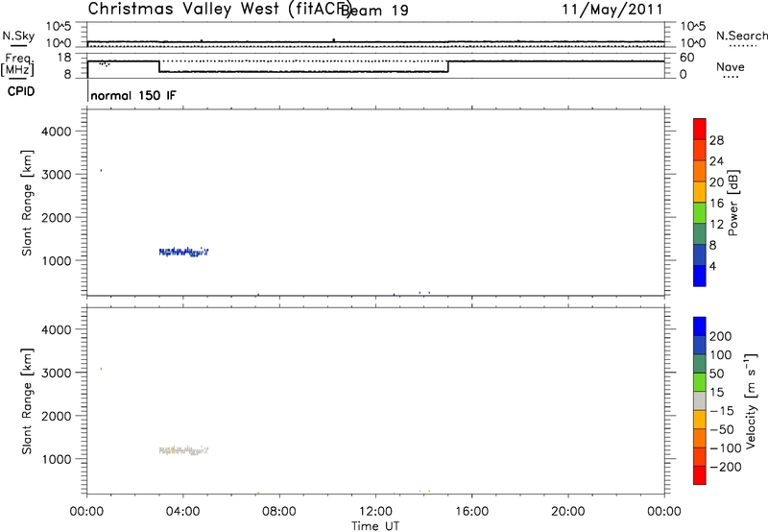Click the "16" label on the Power colorbar
The width and height of the screenshot is (768, 532).
coord(716,204)
